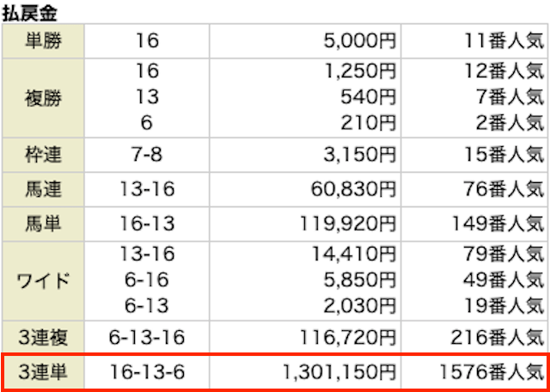The image size is (550, 392).
Task: Select the 枠連 row label
Action: 43,155
